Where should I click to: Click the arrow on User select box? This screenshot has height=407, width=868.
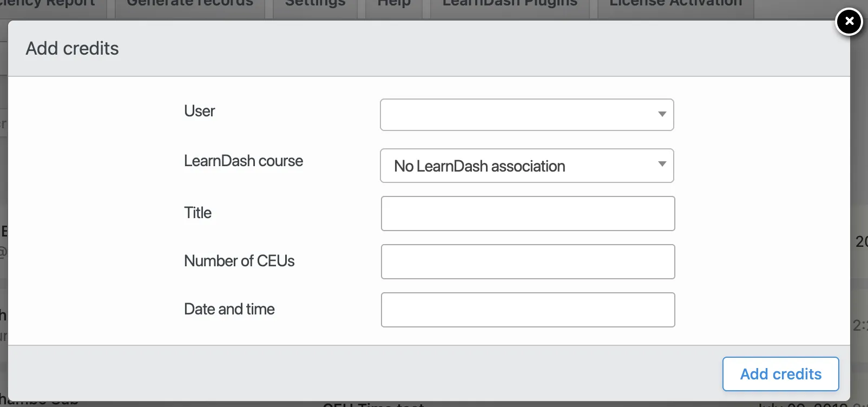(662, 114)
